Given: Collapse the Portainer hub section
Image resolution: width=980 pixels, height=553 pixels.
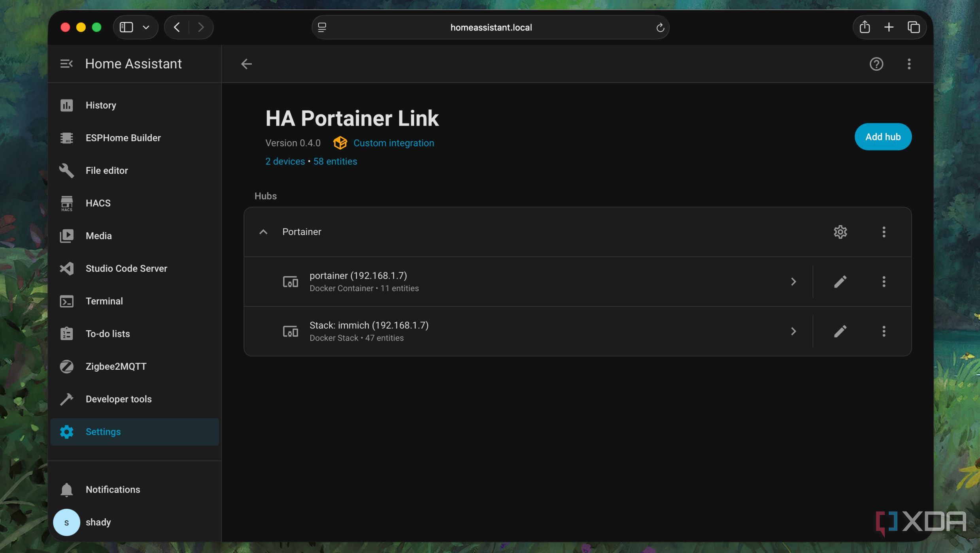Looking at the screenshot, I should [263, 232].
